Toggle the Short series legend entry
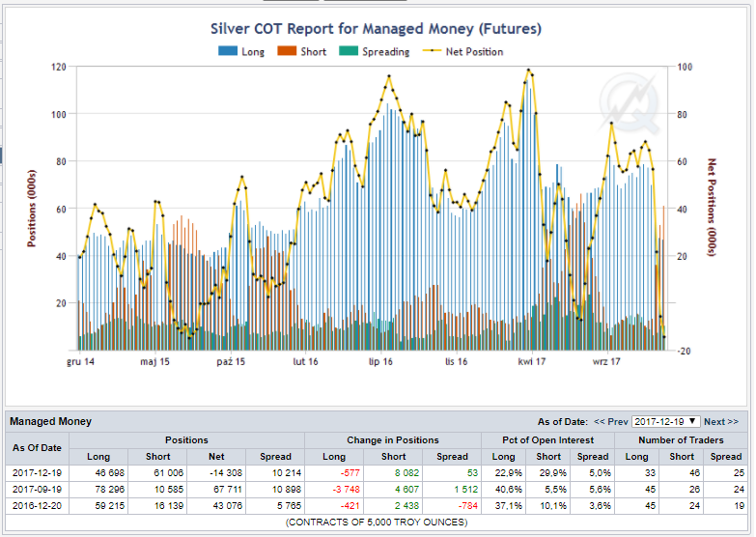 [302, 51]
